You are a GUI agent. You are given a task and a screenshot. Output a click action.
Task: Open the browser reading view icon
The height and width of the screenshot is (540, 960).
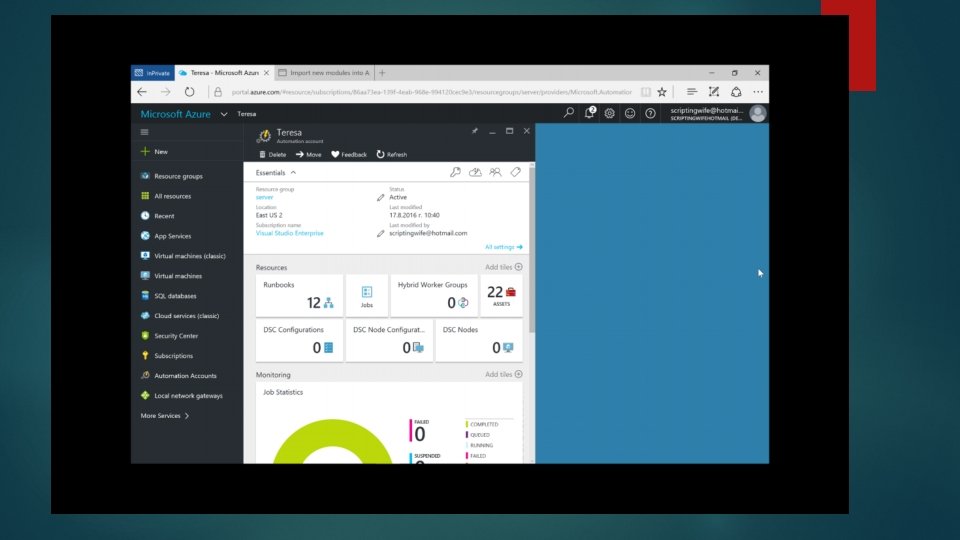point(645,92)
